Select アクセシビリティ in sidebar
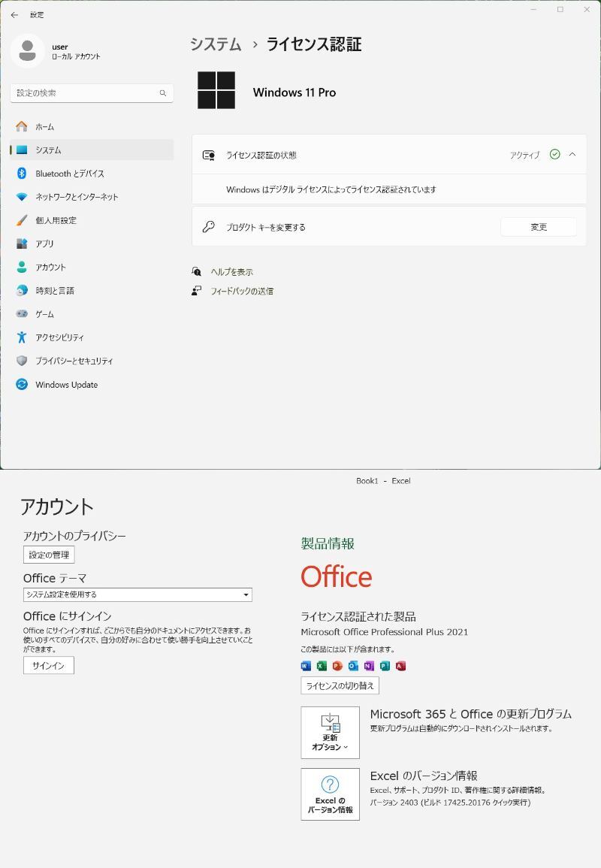The image size is (601, 868). [x=92, y=337]
